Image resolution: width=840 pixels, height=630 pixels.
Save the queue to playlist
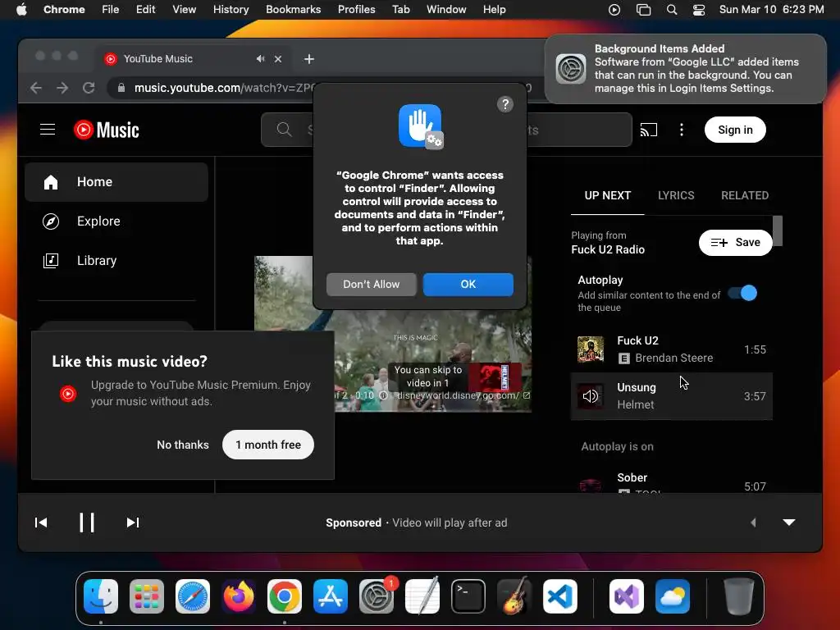point(736,242)
